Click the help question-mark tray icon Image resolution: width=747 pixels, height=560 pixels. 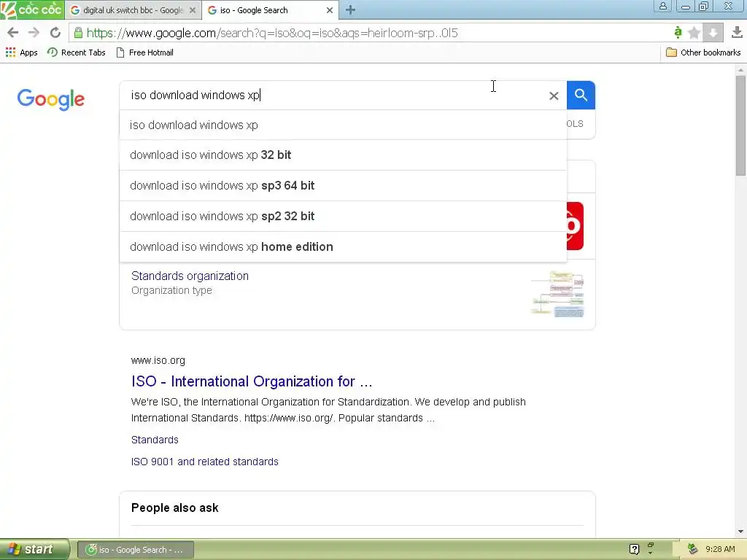click(x=634, y=550)
